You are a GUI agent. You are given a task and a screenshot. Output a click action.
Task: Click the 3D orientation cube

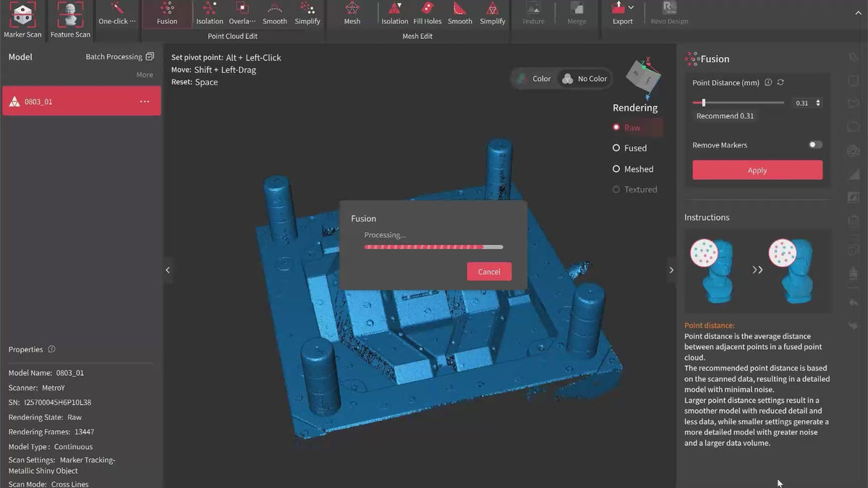coord(643,75)
